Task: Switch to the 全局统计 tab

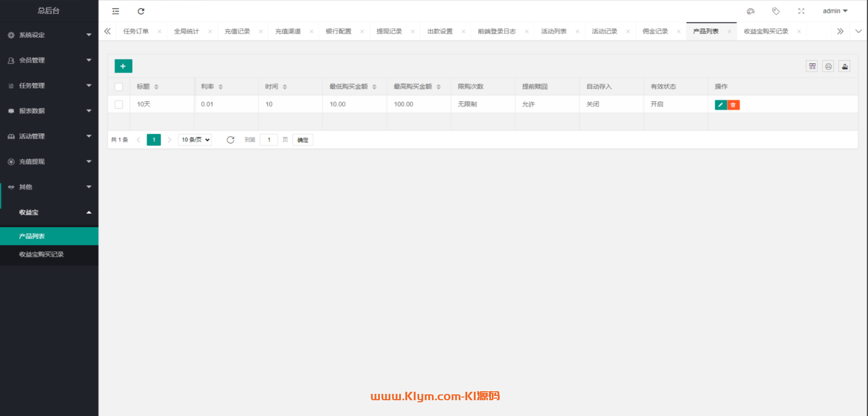Action: pos(186,32)
